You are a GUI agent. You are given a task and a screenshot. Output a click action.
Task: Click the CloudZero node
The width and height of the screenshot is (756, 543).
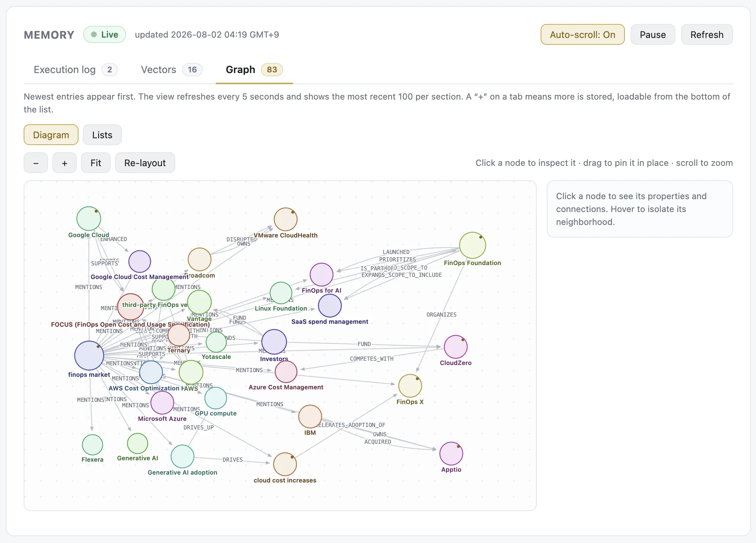pyautogui.click(x=456, y=347)
